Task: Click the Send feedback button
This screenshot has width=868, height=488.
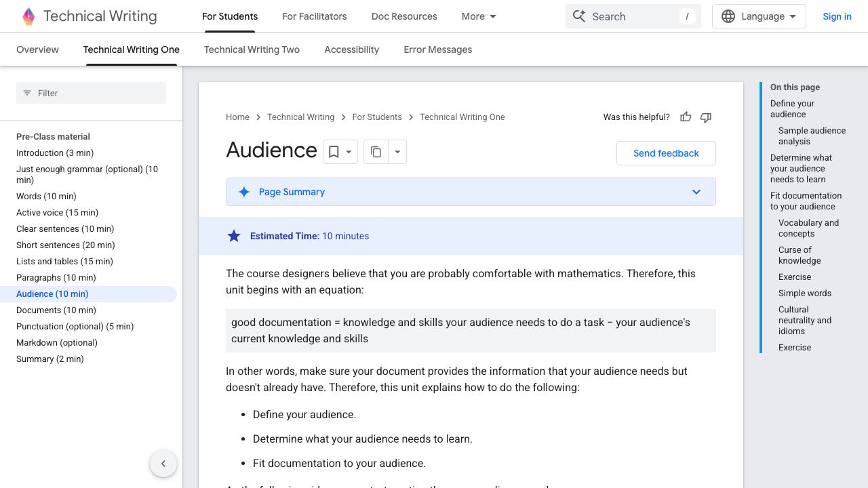Action: click(x=666, y=153)
